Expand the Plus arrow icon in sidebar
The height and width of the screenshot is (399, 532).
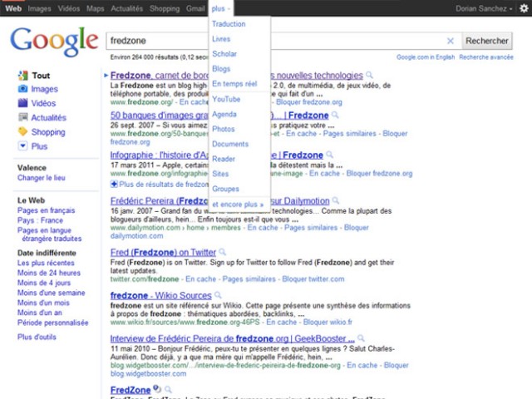22,146
